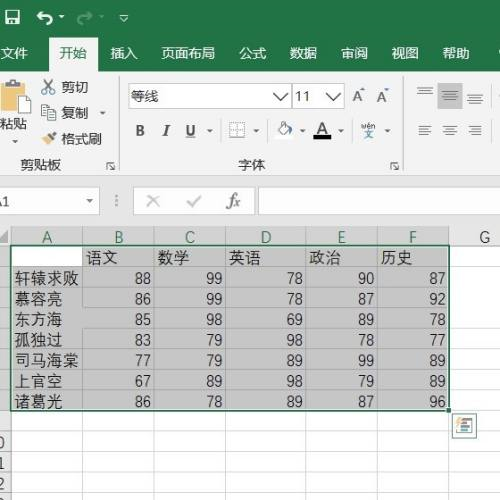Click the 复制 copy button

coord(65,113)
